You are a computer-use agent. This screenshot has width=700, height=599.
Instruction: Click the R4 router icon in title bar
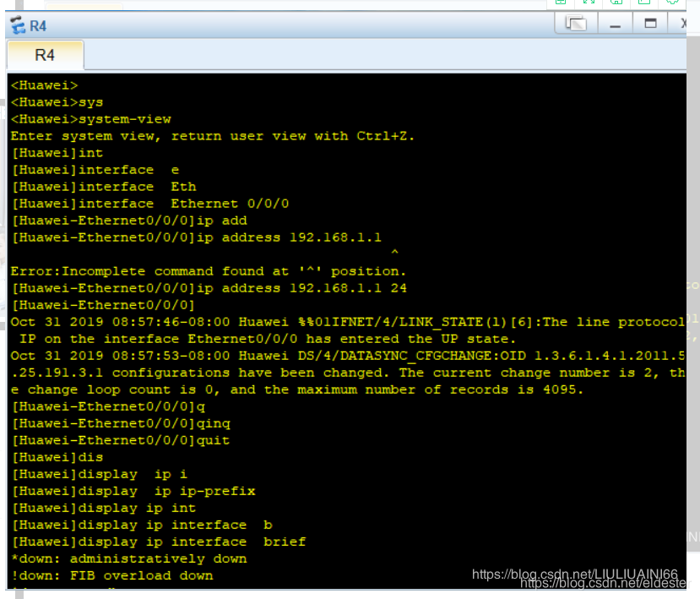pyautogui.click(x=18, y=25)
